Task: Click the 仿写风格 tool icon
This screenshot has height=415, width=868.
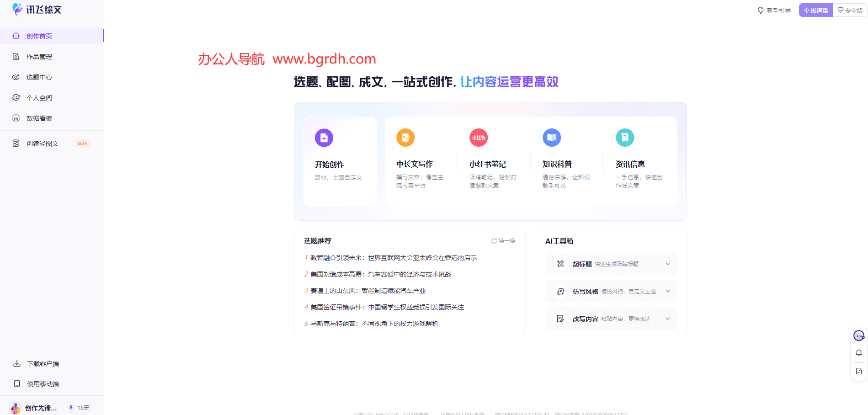Action: click(x=560, y=291)
